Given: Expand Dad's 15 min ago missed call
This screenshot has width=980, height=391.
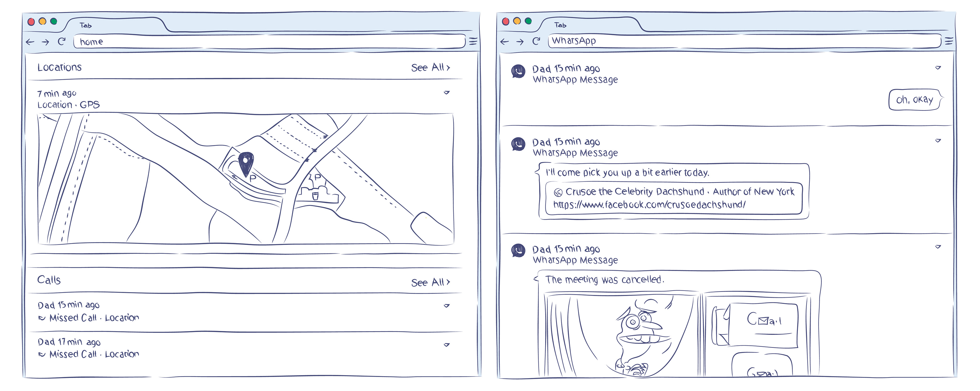Looking at the screenshot, I should coord(447,306).
